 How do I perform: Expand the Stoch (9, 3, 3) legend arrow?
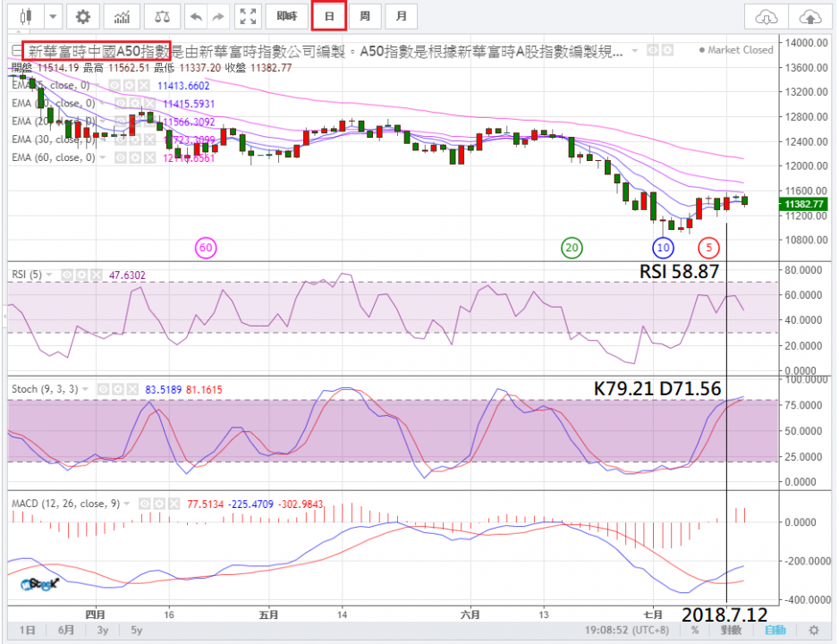(86, 389)
